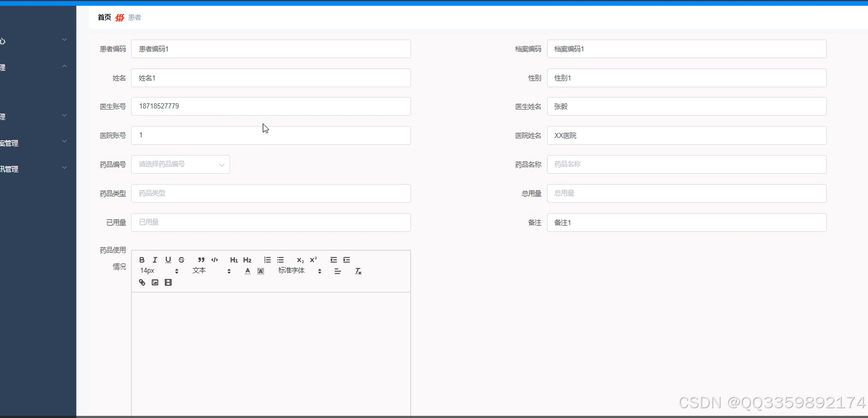Focus the 患者编码 input field
This screenshot has height=418, width=868.
271,49
